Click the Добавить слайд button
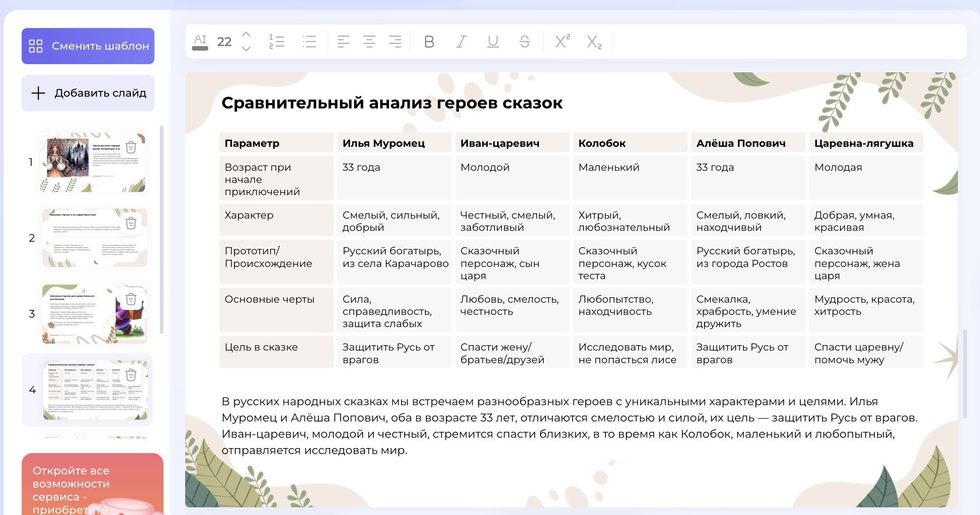Image resolution: width=980 pixels, height=515 pixels. click(x=88, y=93)
